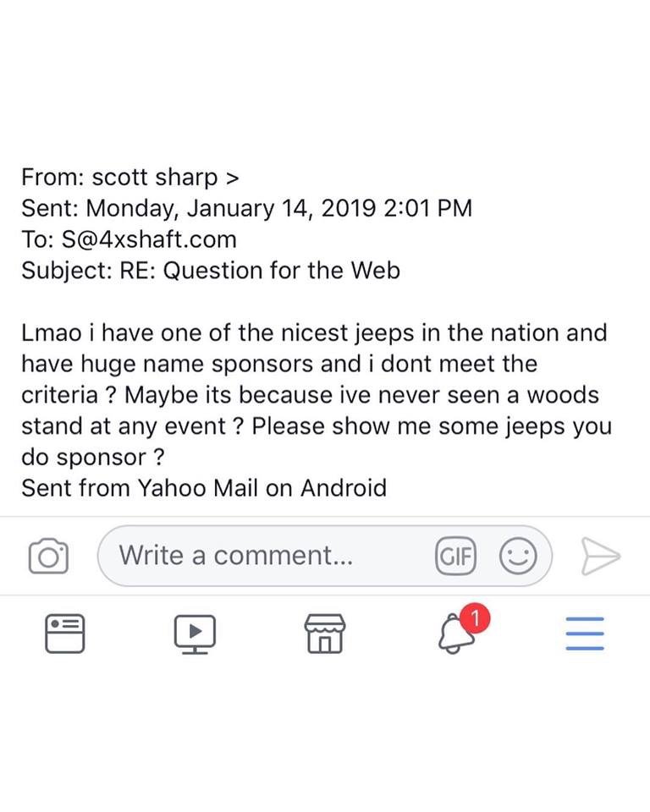Send the comment with paper plane icon
This screenshot has width=650, height=812.
600,557
